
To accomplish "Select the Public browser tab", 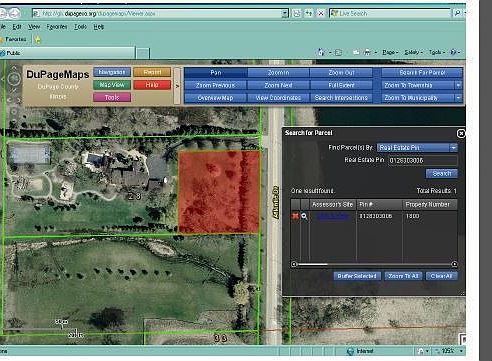I will (x=67, y=53).
